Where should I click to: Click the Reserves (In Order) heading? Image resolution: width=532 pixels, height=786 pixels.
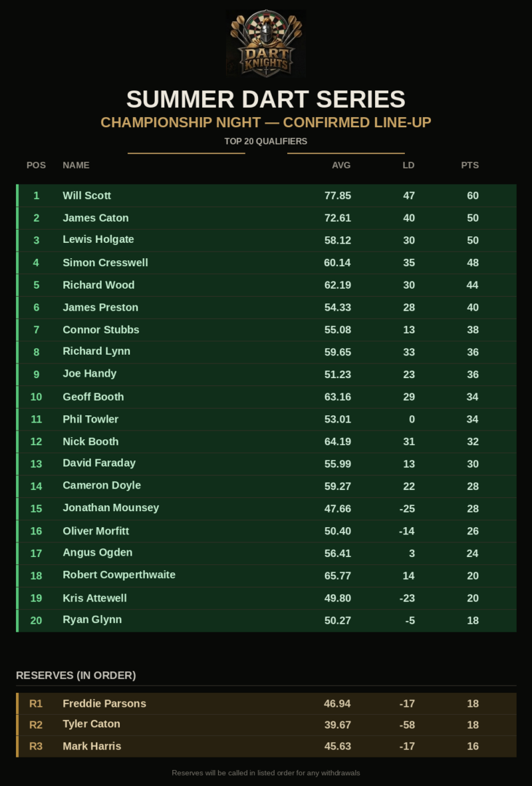pos(76,676)
